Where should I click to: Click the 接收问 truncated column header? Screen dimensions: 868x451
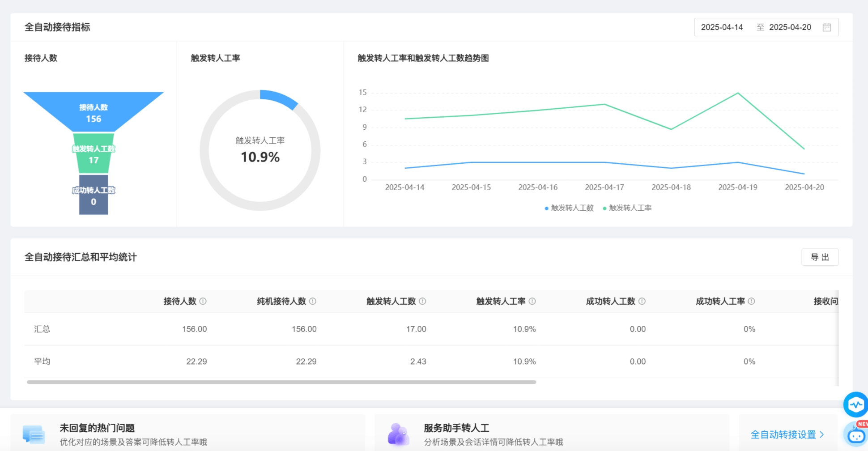click(825, 301)
